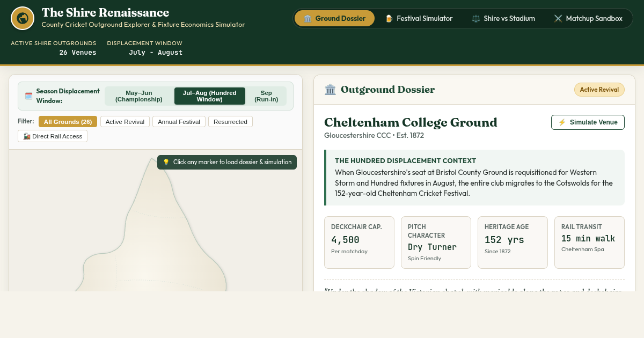Select the May–Jun (Championship) window
Screen dimensions: 644x338
coord(139,96)
